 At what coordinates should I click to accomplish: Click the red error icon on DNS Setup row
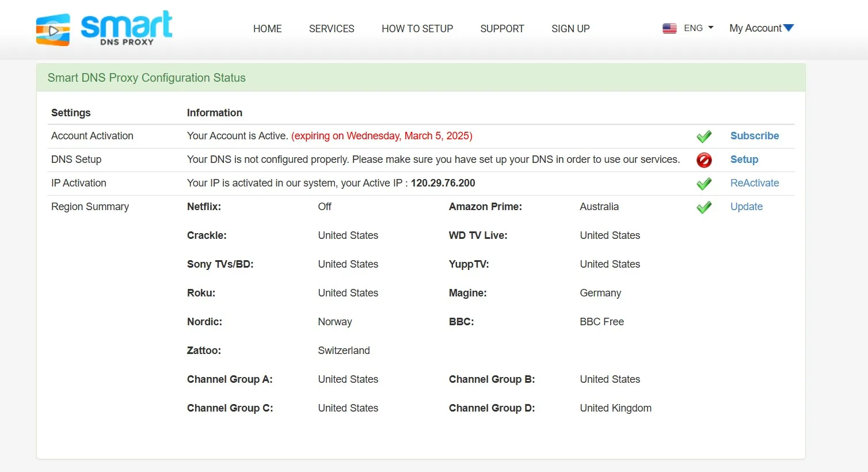point(704,160)
